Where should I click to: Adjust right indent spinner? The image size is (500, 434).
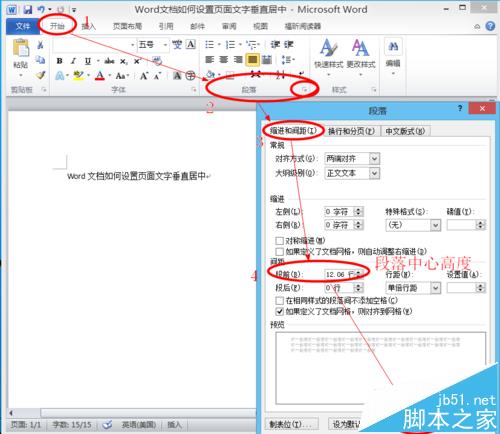coord(359,225)
